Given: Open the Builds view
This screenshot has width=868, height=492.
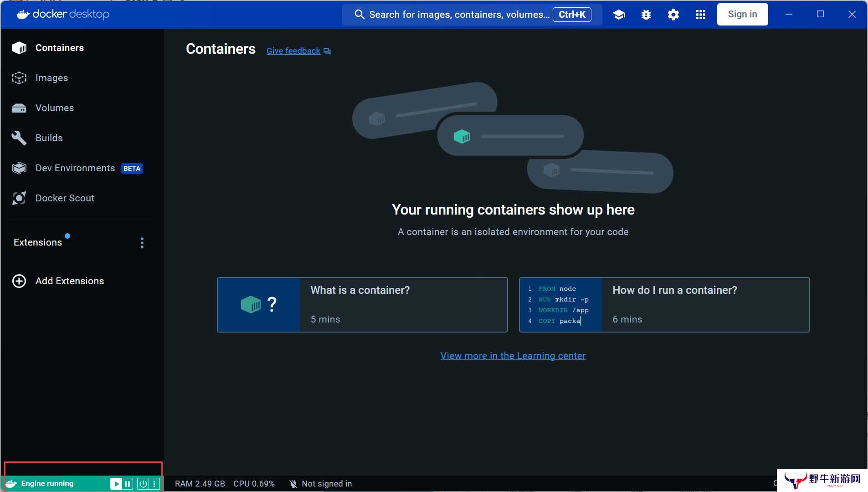Looking at the screenshot, I should [82, 138].
